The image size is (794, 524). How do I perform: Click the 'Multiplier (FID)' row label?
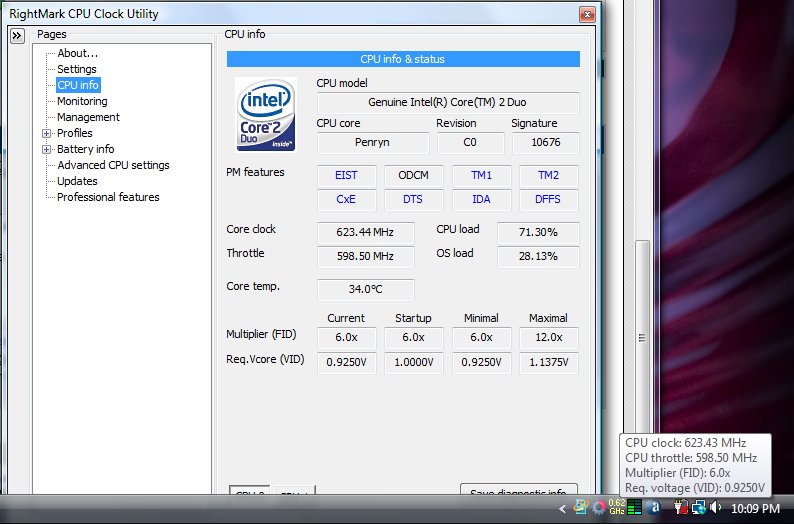pos(261,335)
